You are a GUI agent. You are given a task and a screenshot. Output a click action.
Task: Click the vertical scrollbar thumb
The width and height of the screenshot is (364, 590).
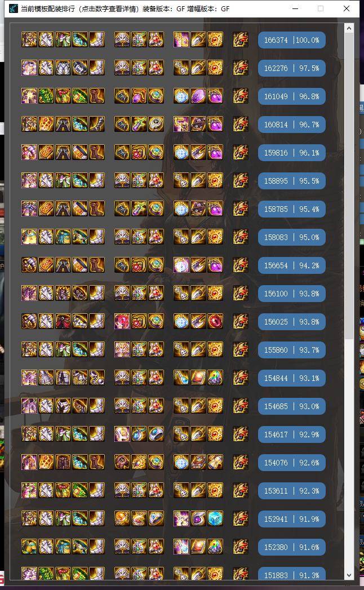pos(349,186)
